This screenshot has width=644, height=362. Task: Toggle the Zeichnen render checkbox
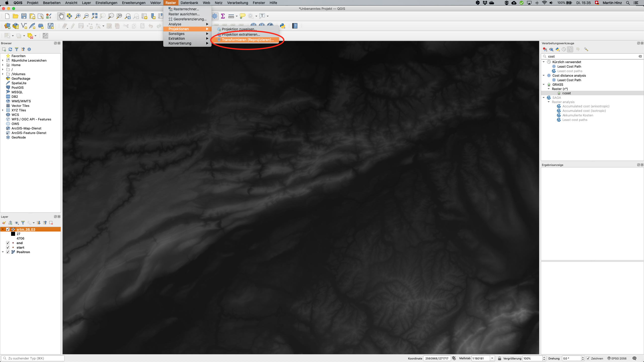tap(588, 358)
